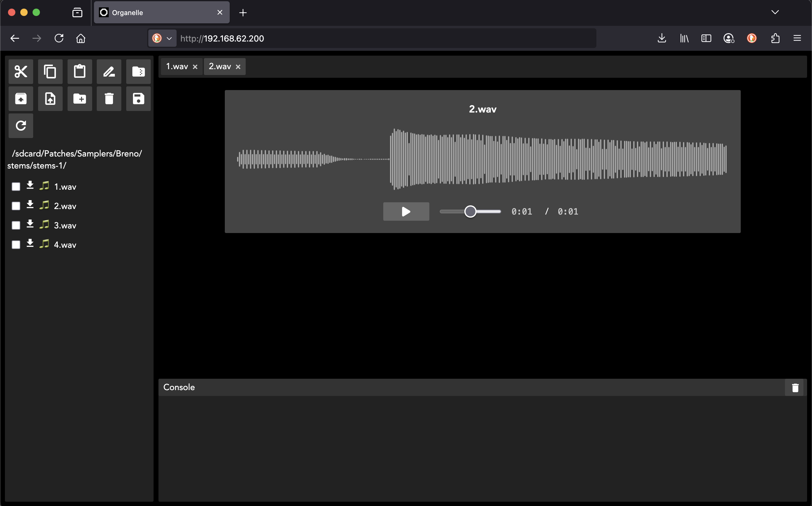Open the list all tabs chevron
The height and width of the screenshot is (506, 812).
click(775, 12)
